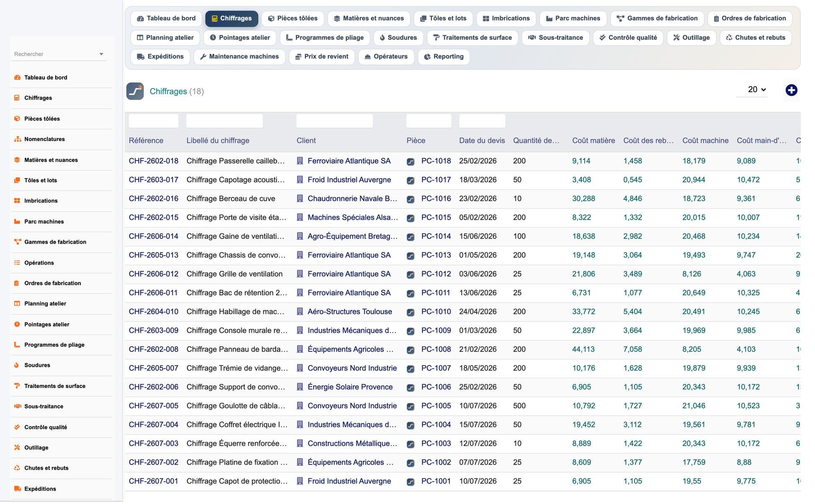Open the Pièces tôlées tab
The height and width of the screenshot is (504, 815).
(x=293, y=18)
